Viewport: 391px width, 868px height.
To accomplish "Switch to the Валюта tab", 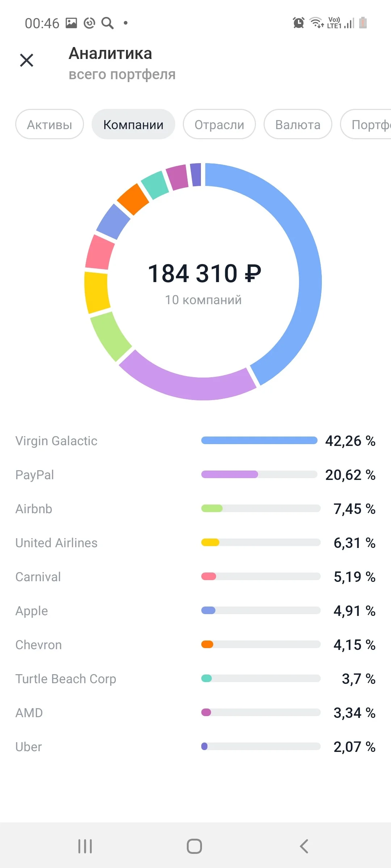I will click(298, 124).
